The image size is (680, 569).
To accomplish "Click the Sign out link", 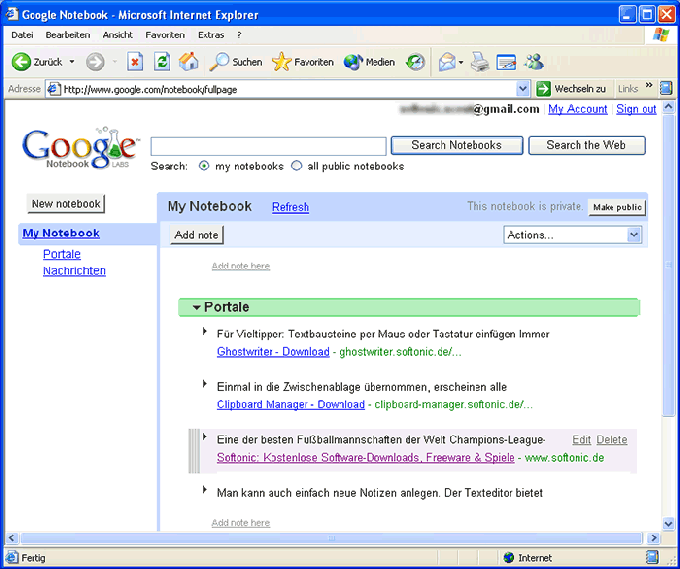I will pyautogui.click(x=636, y=109).
